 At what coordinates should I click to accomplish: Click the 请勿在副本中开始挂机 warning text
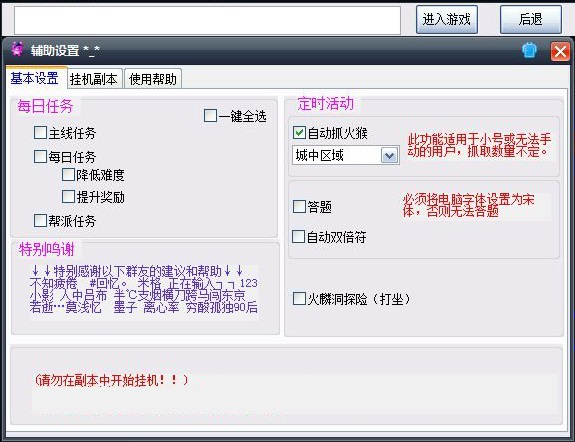(x=111, y=380)
